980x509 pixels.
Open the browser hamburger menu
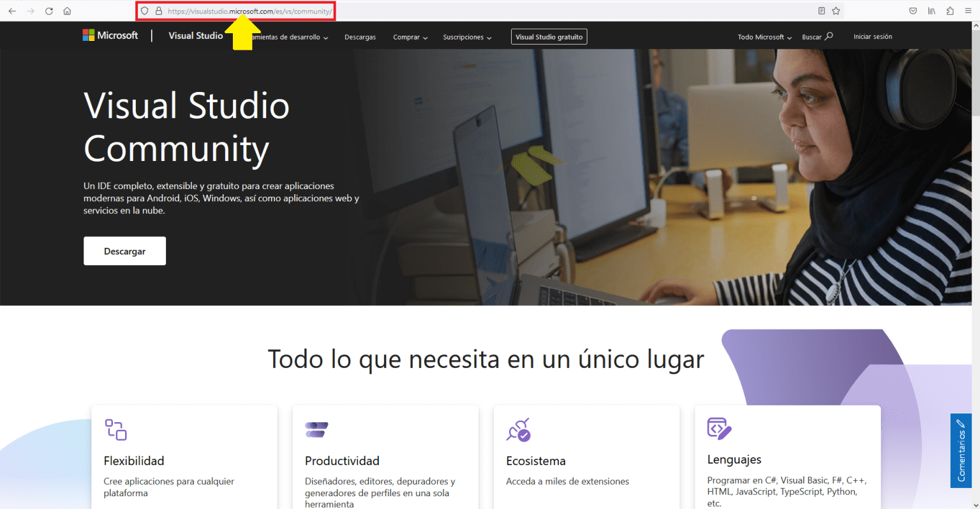tap(969, 10)
